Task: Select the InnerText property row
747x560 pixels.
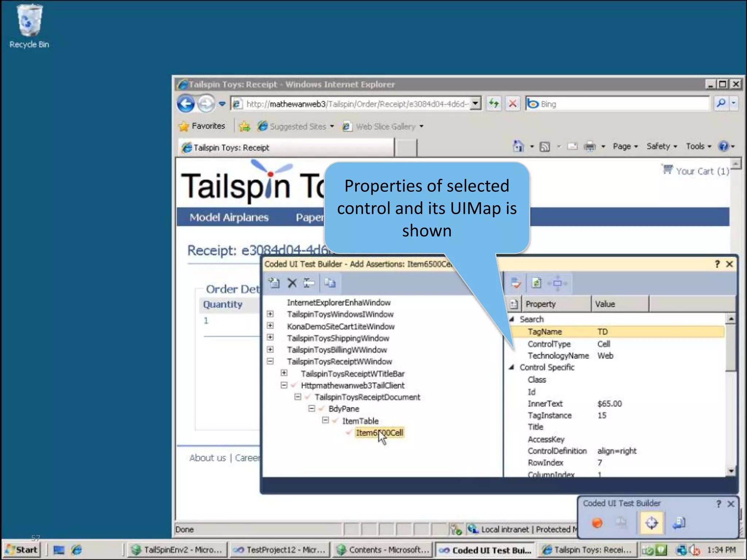Action: 616,404
